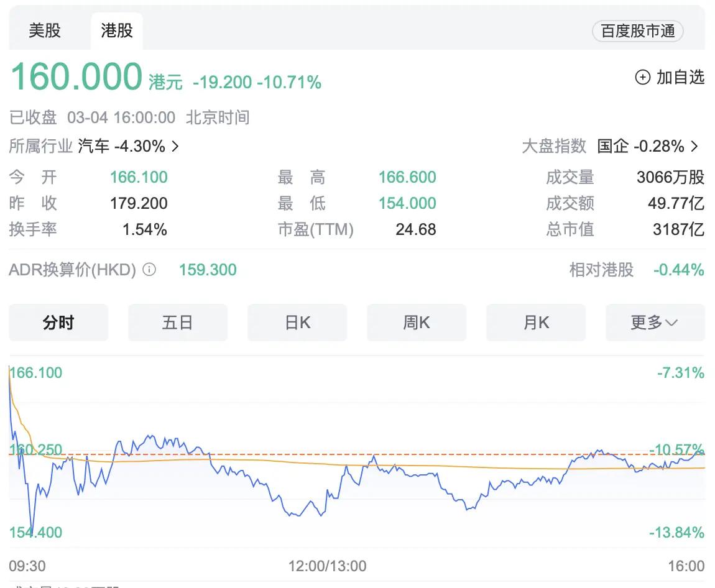The width and height of the screenshot is (715, 588).
Task: Click the 百度股市通 badge
Action: click(x=638, y=31)
